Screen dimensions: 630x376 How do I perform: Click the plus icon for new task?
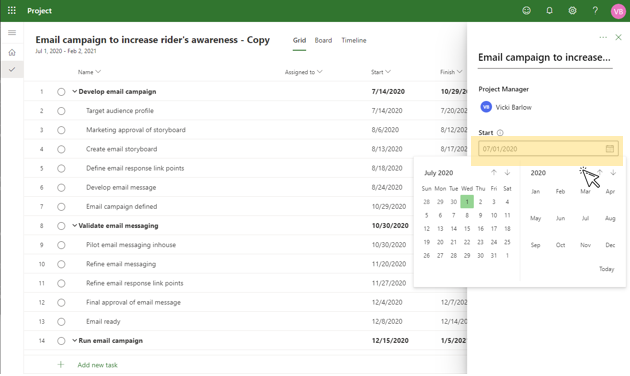[61, 365]
